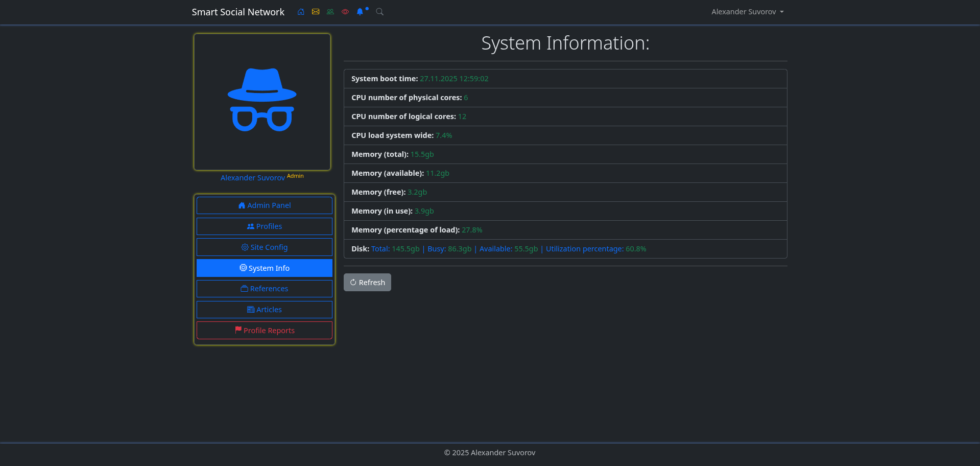Select in-use memory value 3.9gb
The height and width of the screenshot is (466, 980).
(x=424, y=211)
